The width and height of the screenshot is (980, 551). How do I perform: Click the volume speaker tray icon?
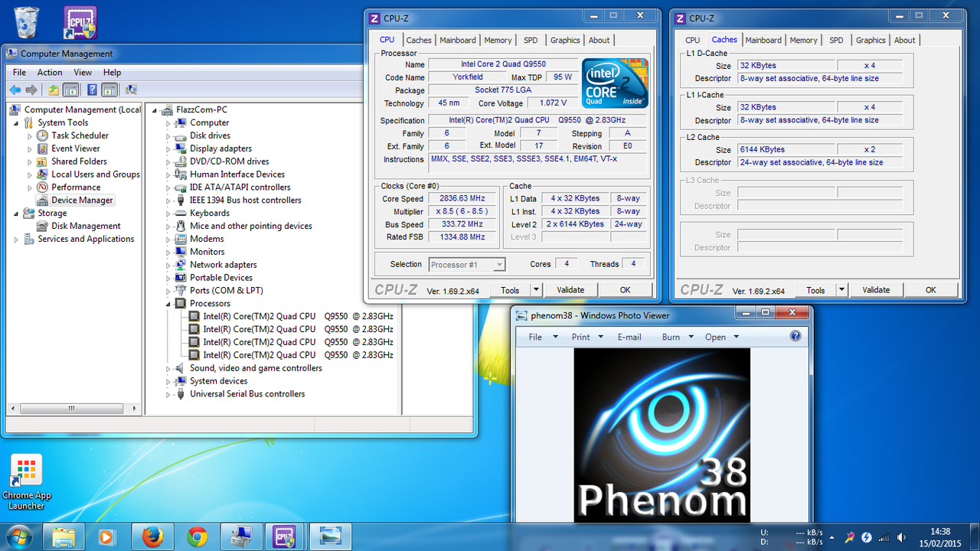(901, 537)
